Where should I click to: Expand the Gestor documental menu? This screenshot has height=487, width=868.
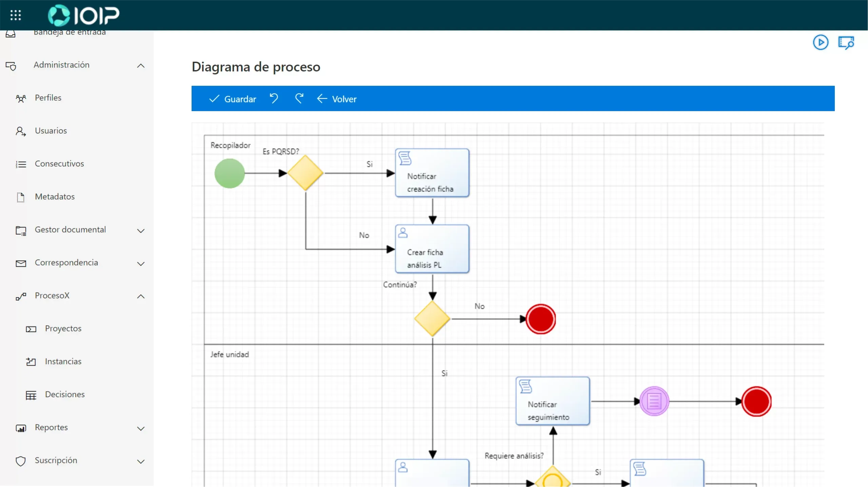click(x=141, y=231)
